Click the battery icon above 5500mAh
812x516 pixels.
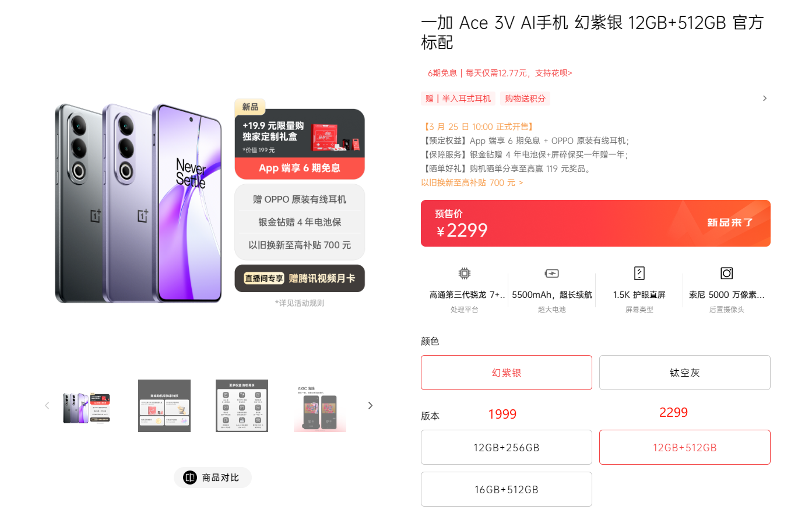click(x=551, y=273)
